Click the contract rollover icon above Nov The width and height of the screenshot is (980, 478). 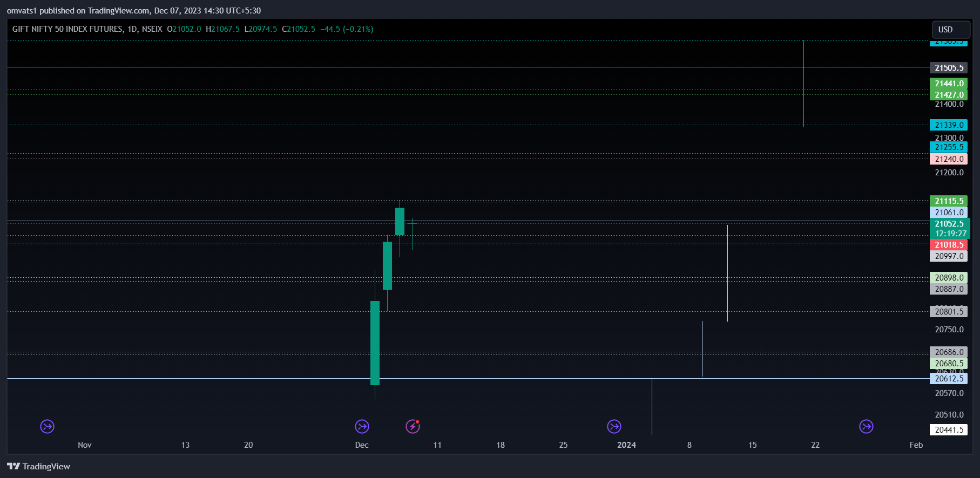coord(48,427)
